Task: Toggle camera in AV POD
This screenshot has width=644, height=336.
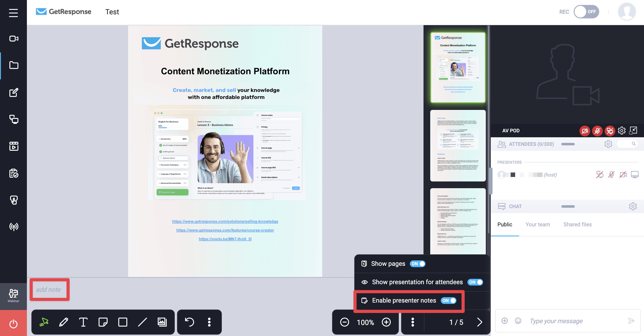Action: 585,131
